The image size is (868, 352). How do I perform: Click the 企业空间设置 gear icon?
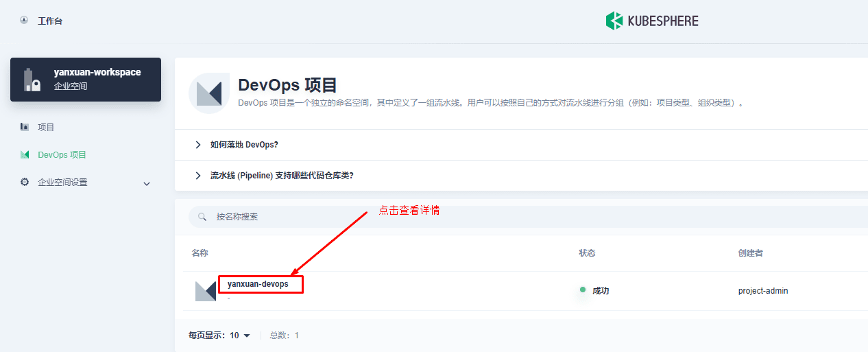[x=25, y=183]
